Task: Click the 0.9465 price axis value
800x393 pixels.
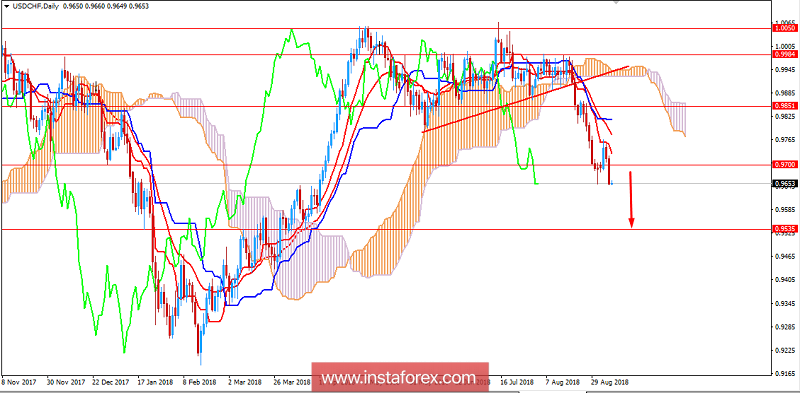Action: click(785, 257)
